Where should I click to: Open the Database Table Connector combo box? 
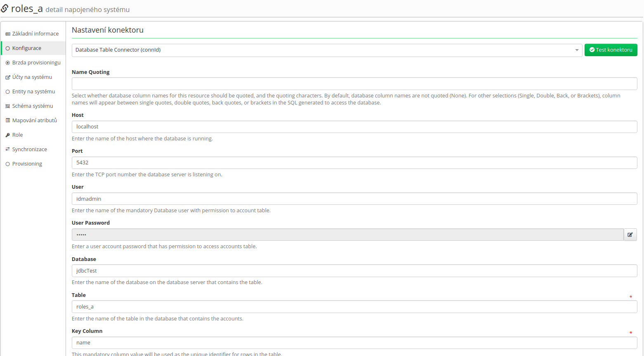[x=327, y=50]
